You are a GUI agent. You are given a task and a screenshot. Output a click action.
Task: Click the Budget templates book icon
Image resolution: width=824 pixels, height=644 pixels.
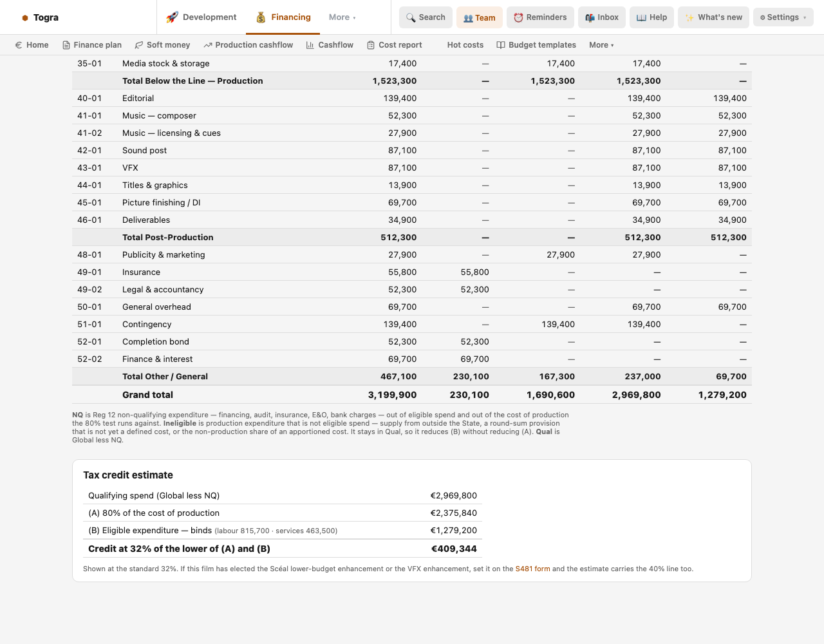click(x=501, y=45)
